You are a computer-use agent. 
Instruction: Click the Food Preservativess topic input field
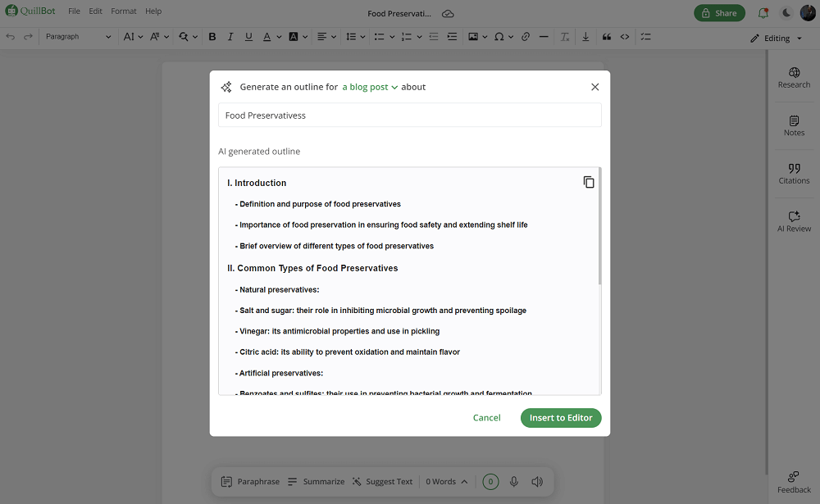pyautogui.click(x=409, y=115)
